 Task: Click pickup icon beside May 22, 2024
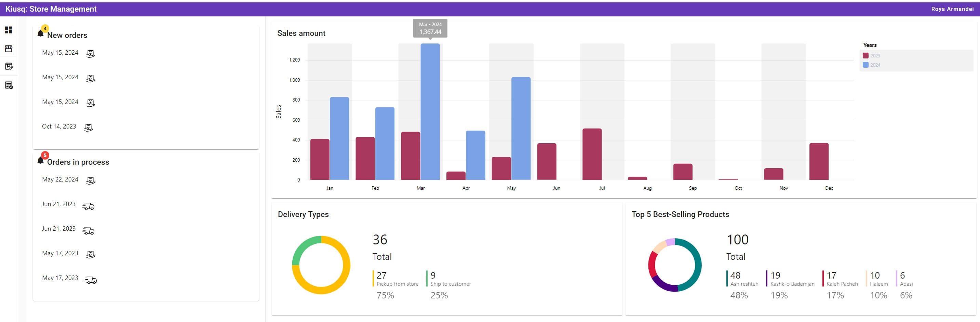tap(90, 180)
